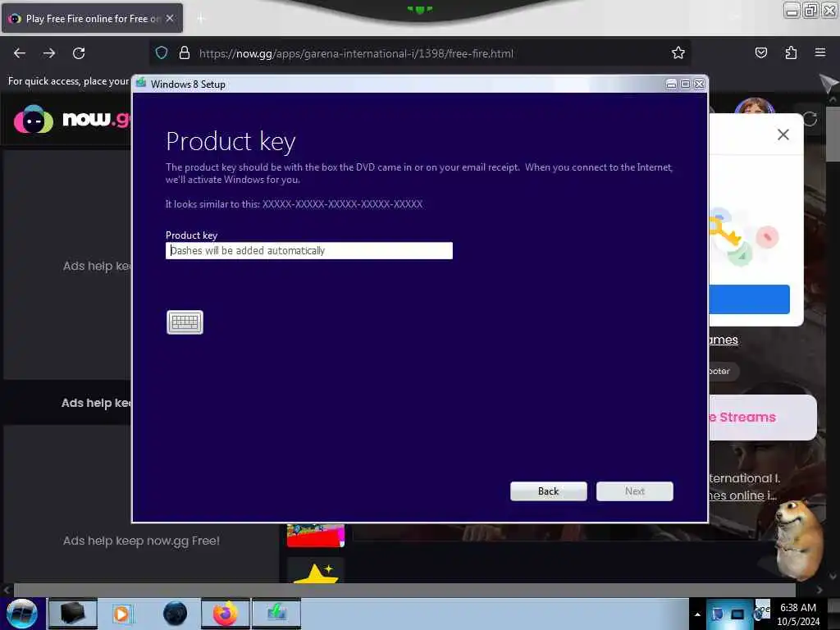
Task: Click the now.gg logo
Action: tap(72, 119)
